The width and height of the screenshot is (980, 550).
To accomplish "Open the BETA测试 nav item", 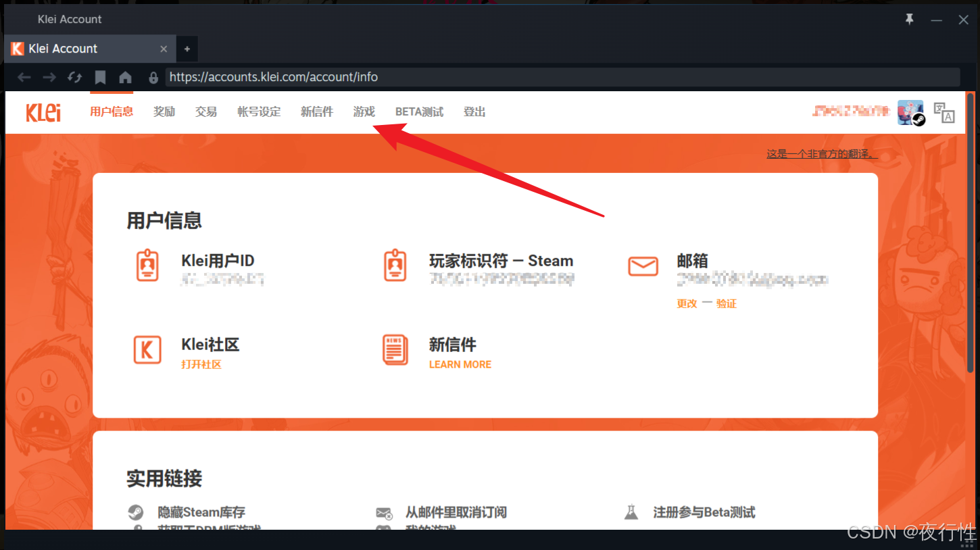I will click(x=419, y=112).
